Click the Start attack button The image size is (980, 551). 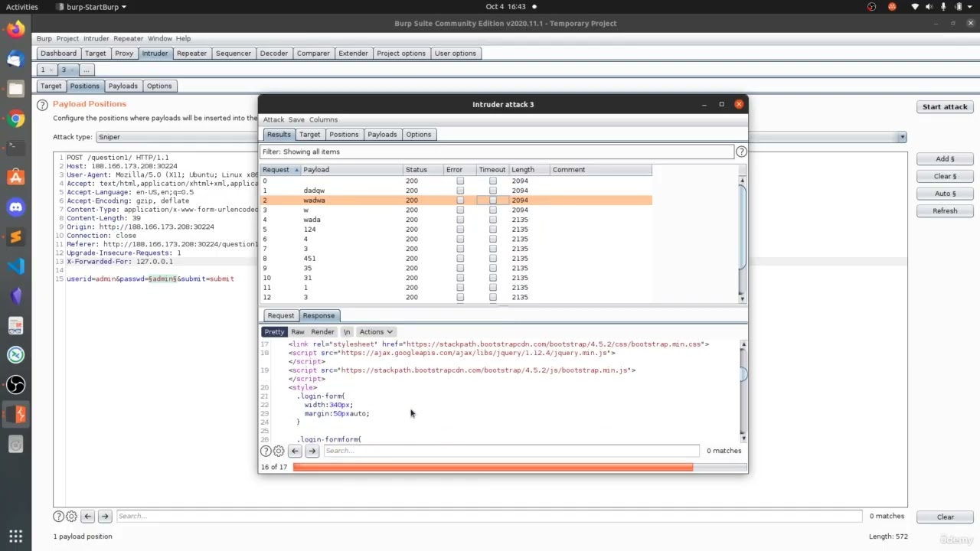tap(945, 107)
